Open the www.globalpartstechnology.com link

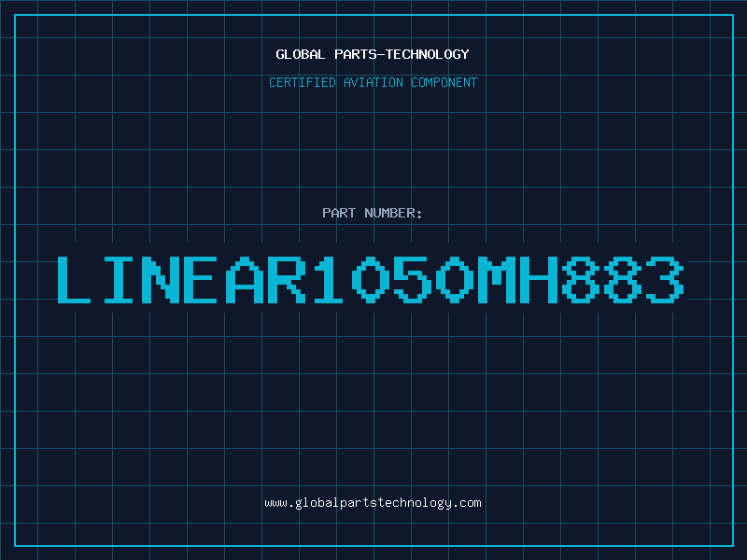(373, 503)
